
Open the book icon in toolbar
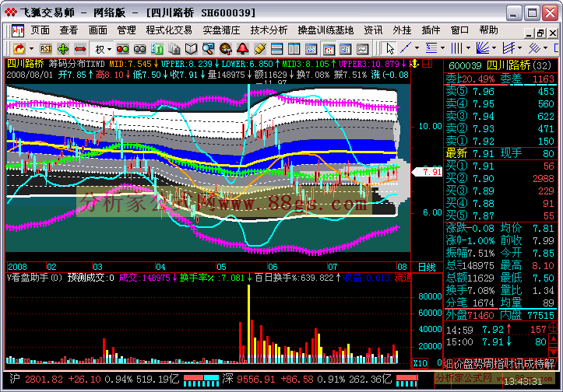pos(191,49)
